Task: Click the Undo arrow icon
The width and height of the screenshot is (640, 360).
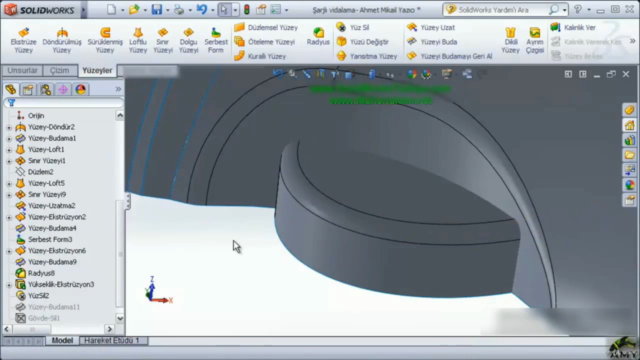Action: (202, 9)
